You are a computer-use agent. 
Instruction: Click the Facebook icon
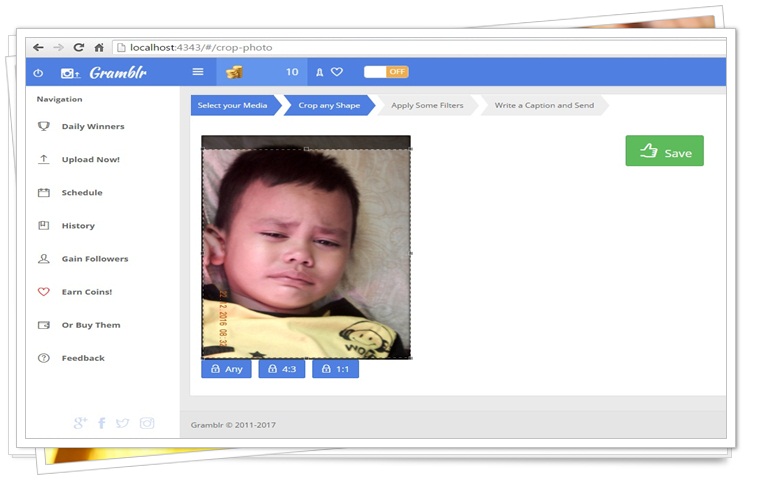[102, 423]
